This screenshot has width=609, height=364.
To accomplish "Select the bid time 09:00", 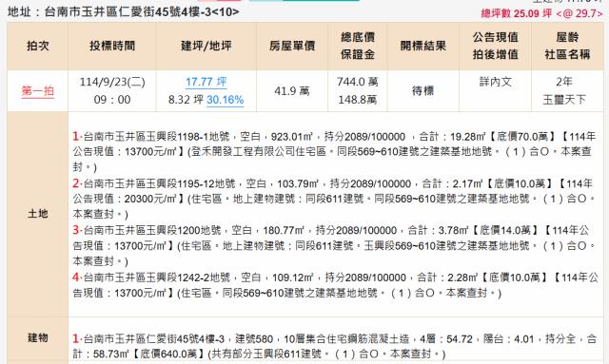I will 112,100.
